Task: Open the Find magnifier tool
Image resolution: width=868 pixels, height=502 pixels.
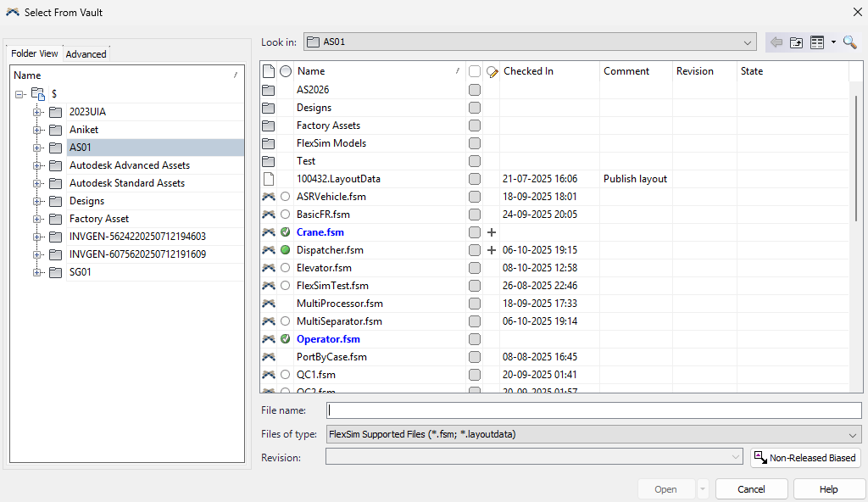Action: 849,42
